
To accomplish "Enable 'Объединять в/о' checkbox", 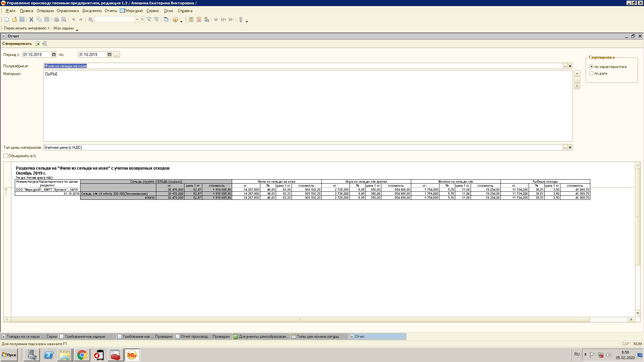I will (6, 156).
